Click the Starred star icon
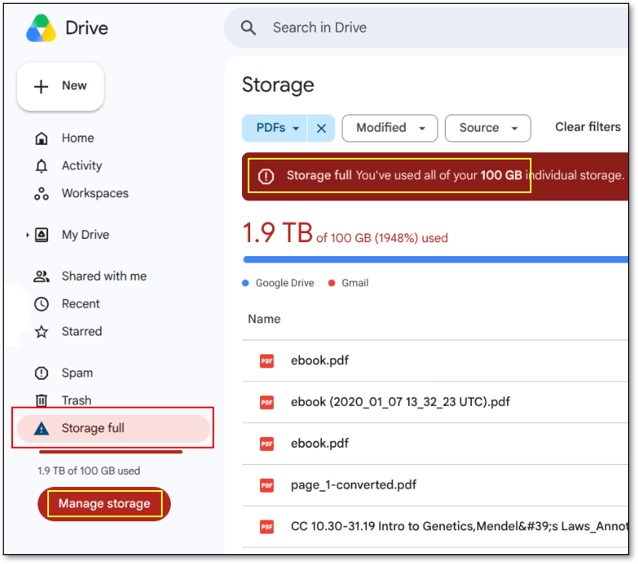The height and width of the screenshot is (564, 638). point(42,332)
